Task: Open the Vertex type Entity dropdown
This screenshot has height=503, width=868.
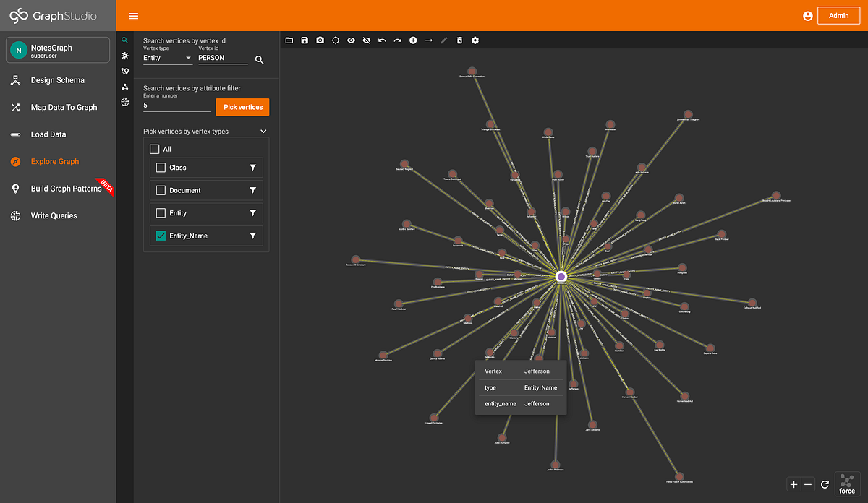Action: tap(168, 58)
